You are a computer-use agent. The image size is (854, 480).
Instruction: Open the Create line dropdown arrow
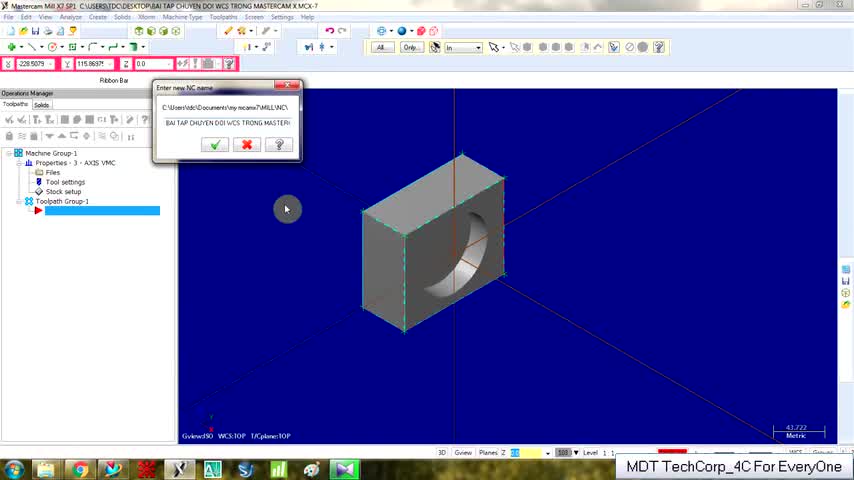click(x=41, y=47)
